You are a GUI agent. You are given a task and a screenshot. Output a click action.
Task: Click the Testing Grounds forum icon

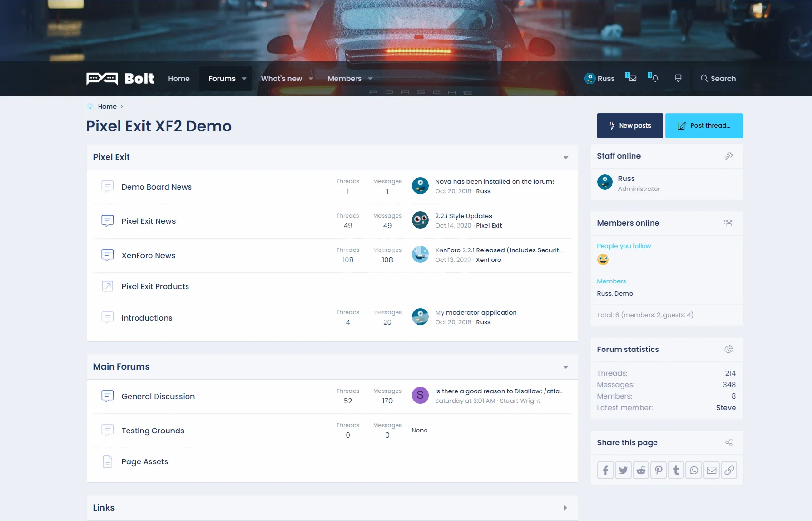point(108,431)
